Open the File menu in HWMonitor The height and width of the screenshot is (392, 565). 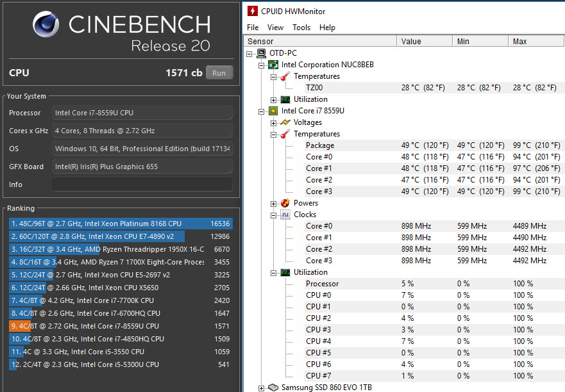tap(253, 28)
